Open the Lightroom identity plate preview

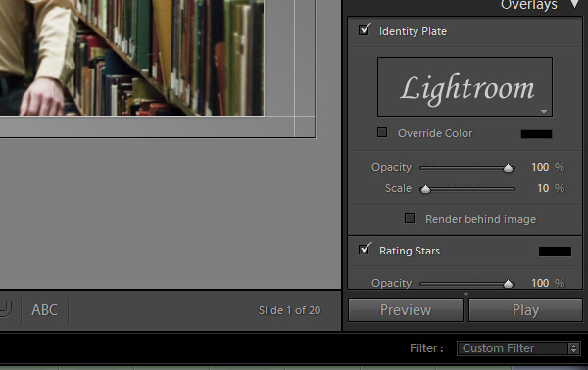tap(465, 87)
